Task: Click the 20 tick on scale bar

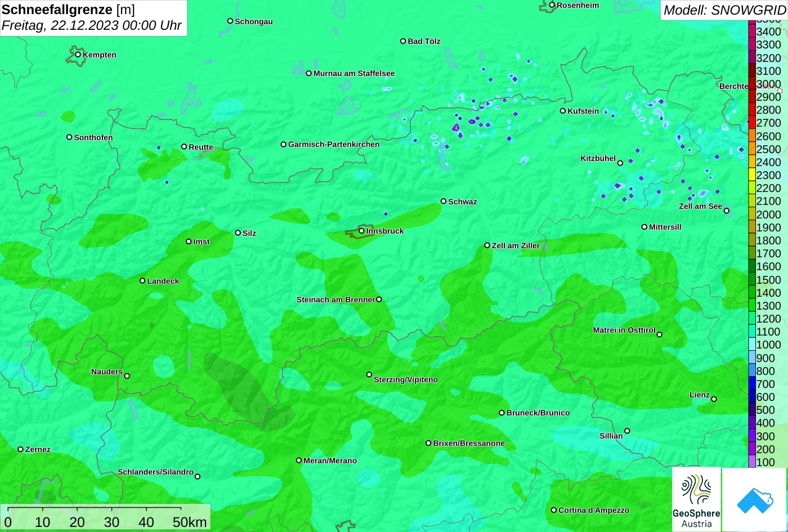Action: [77, 522]
